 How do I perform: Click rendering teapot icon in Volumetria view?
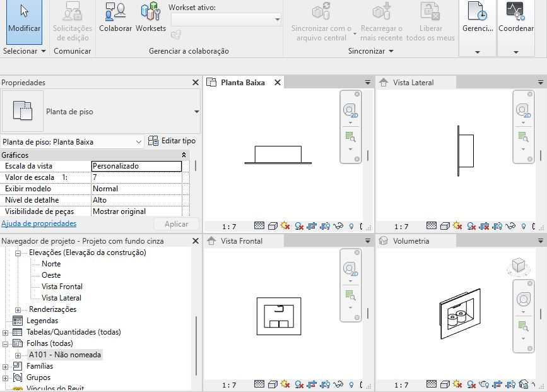pos(484,384)
